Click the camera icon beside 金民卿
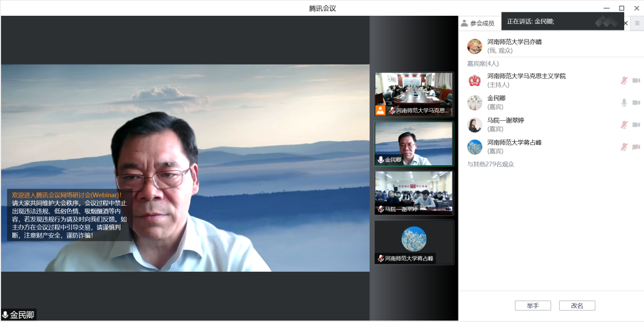Screen dimensions: 644x322 coord(636,103)
